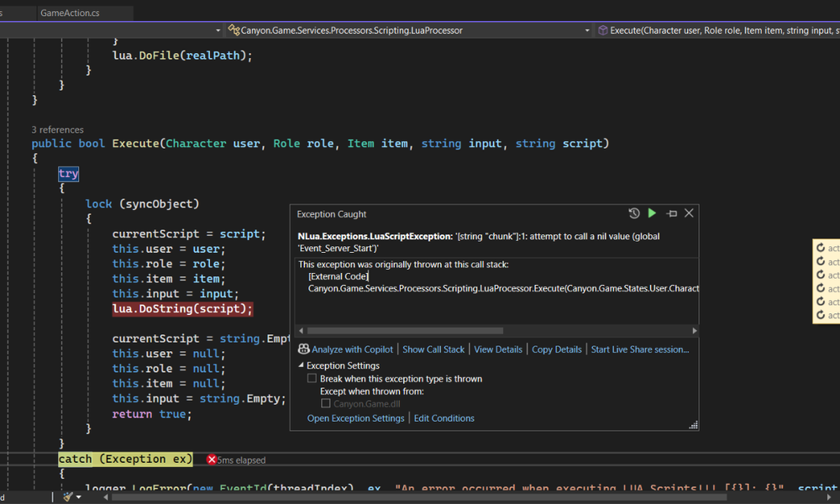Click the first refresh icon in the yellow list
Screen dimensions: 840x504
point(820,248)
